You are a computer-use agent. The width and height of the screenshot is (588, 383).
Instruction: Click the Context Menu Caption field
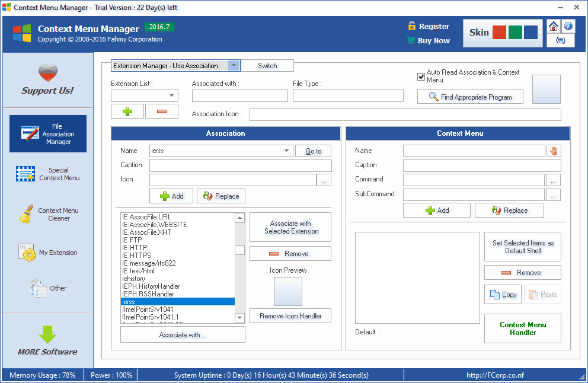tap(482, 165)
